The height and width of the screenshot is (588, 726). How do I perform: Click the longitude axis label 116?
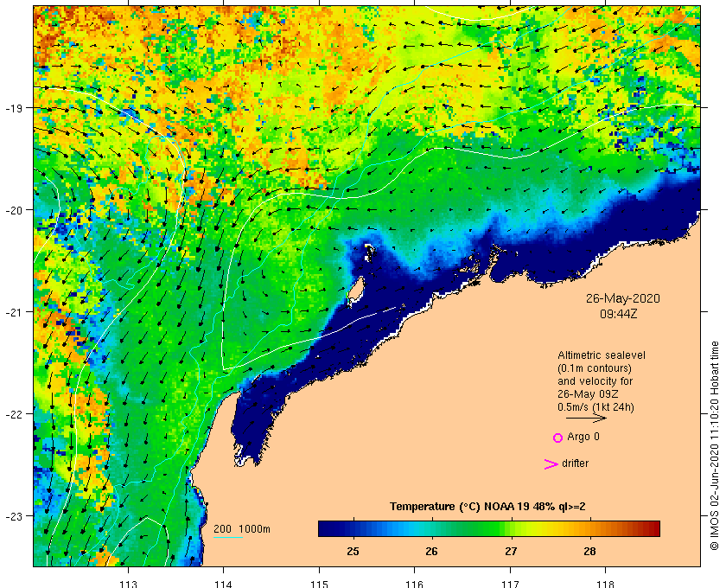pos(414,584)
